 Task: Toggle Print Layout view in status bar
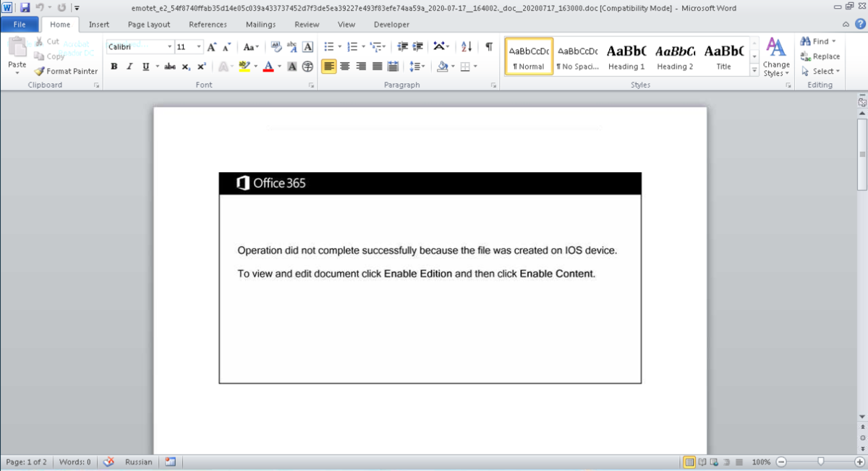tap(689, 462)
